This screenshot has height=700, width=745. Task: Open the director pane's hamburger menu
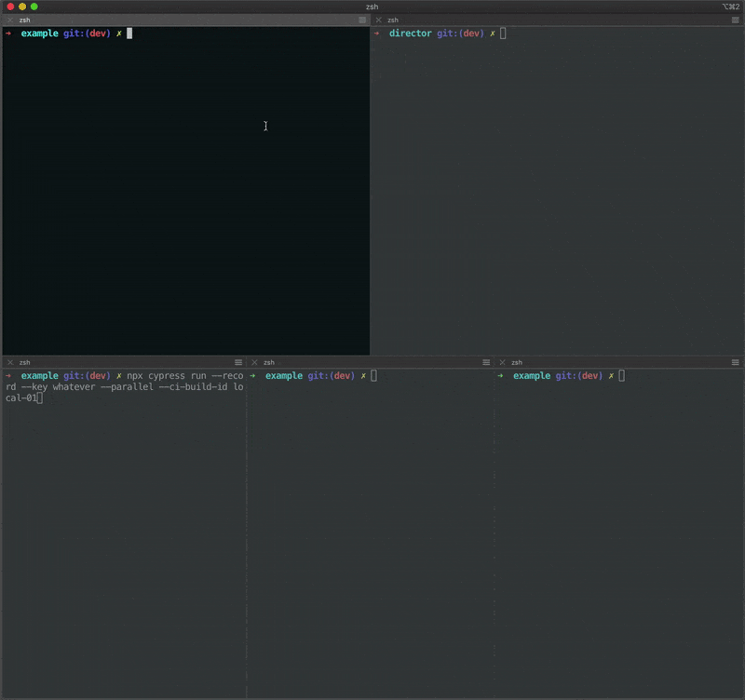click(x=735, y=20)
